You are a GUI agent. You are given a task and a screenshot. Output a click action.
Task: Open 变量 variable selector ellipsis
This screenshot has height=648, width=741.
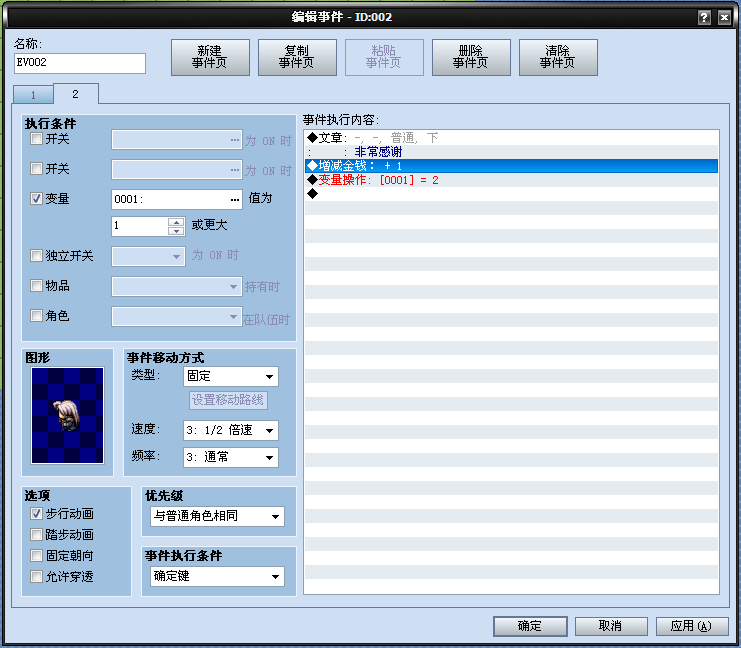point(235,199)
